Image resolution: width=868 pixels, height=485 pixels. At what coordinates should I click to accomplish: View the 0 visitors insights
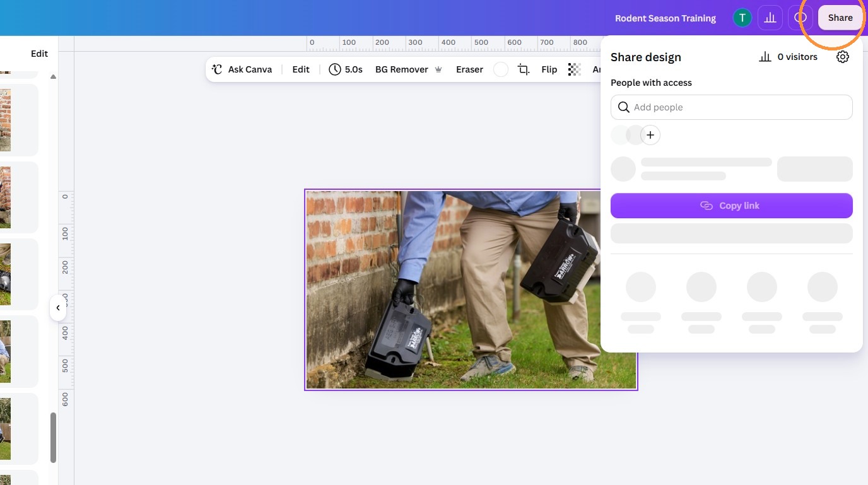788,57
